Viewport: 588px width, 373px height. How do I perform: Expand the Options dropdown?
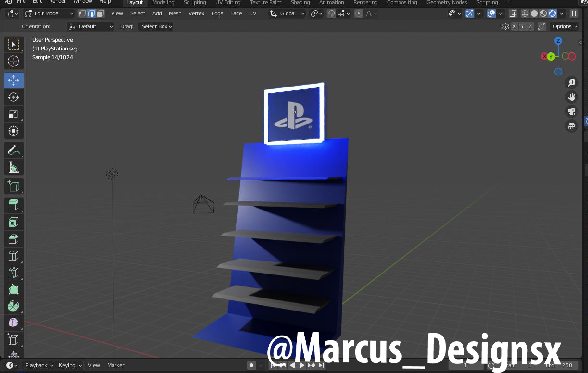[x=564, y=26]
